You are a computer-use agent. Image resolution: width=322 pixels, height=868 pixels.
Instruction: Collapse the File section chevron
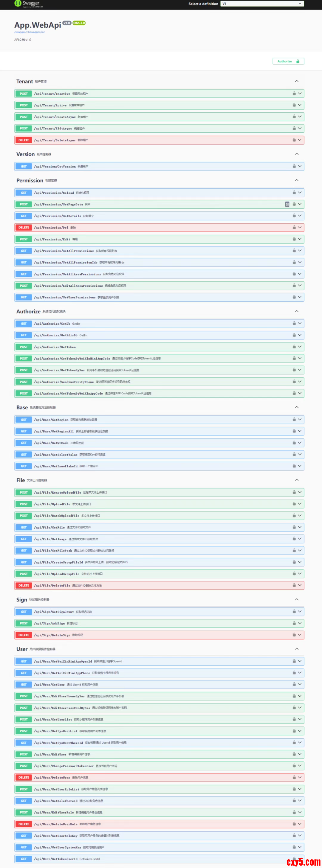297,480
